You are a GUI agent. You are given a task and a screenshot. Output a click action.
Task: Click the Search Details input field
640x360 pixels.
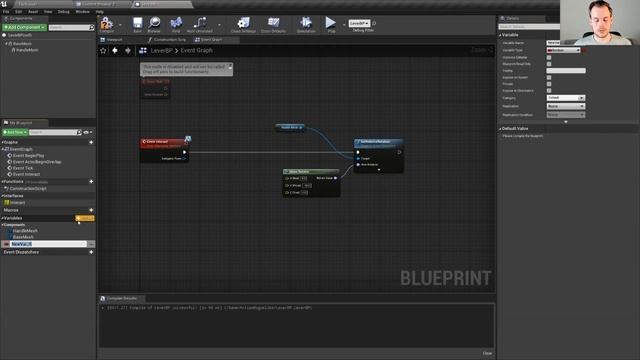529,27
